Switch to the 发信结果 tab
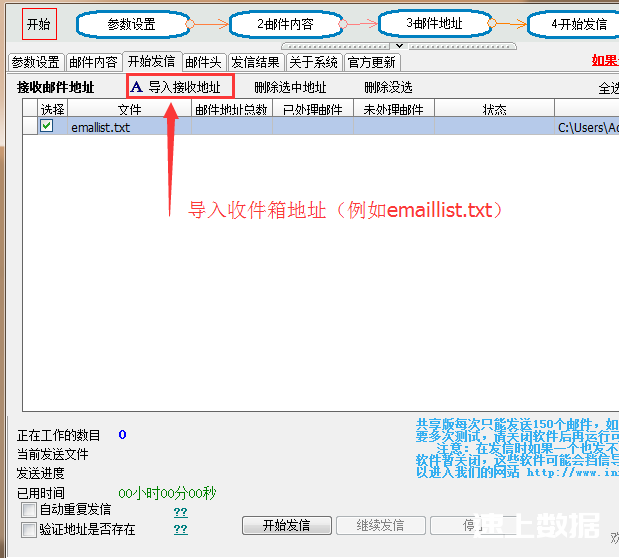The width and height of the screenshot is (619, 558). [x=256, y=62]
